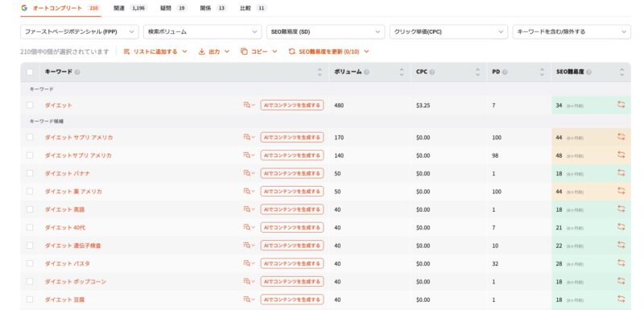Open search-list icon for ダイエット パスタ
Screen dimensions: 644x310
pyautogui.click(x=249, y=263)
